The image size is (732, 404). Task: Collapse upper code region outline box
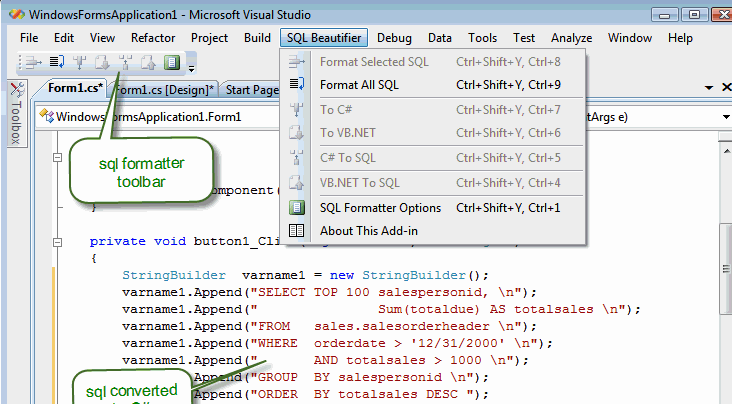pos(57,157)
